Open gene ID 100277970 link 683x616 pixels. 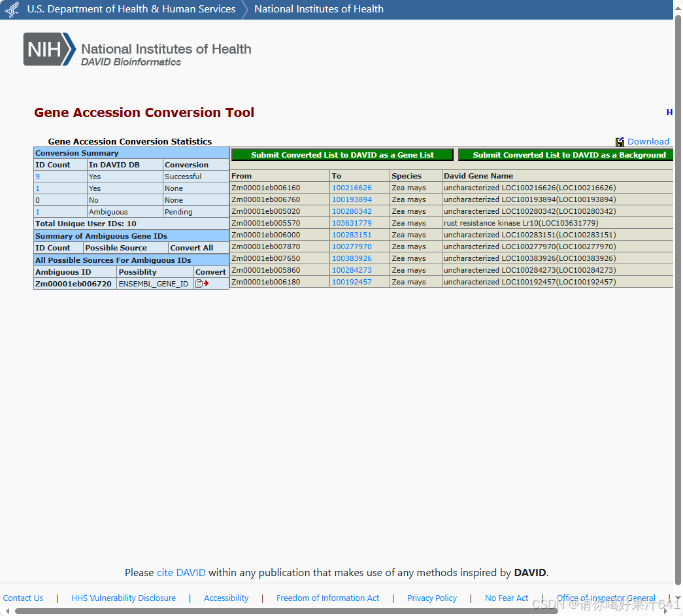[x=352, y=247]
